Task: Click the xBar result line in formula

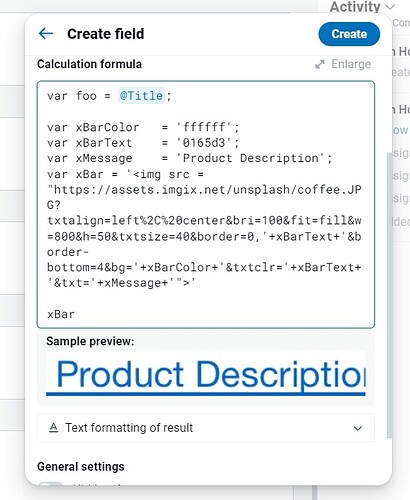Action: [x=61, y=314]
